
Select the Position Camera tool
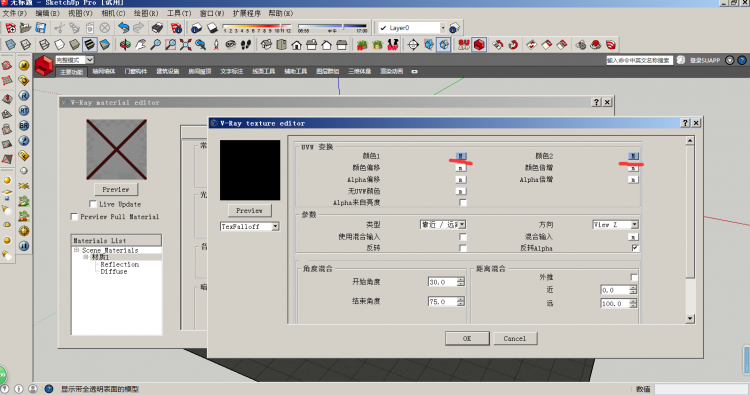click(x=216, y=45)
